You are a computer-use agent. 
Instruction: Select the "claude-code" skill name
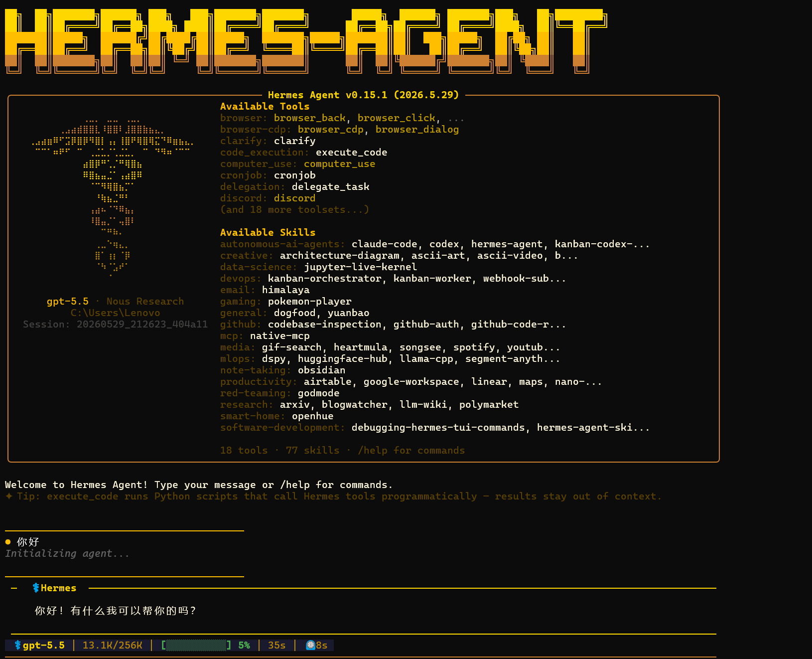385,244
